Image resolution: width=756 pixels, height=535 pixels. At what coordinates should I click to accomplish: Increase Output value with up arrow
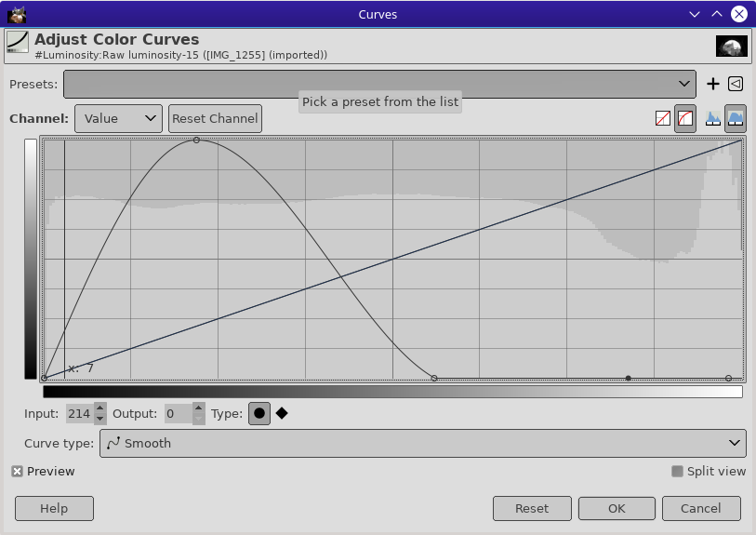[198, 408]
